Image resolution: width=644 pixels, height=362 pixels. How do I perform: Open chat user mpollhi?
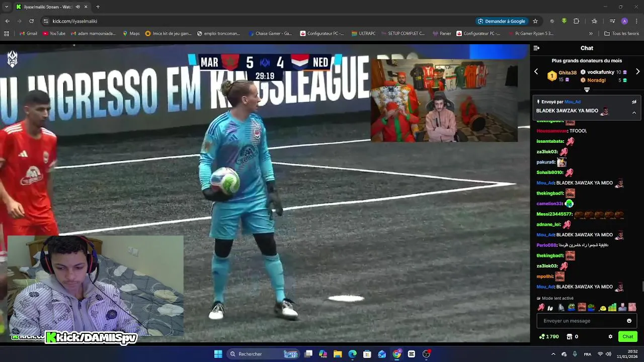545,277
